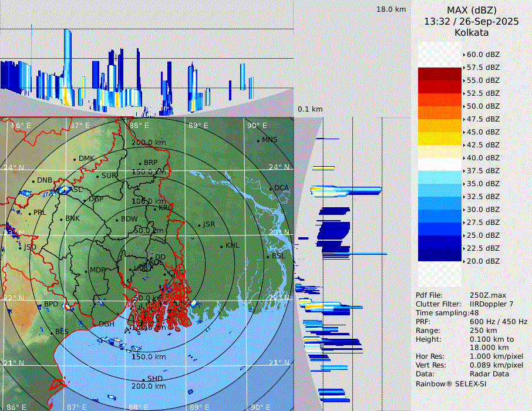Click the Kolkata radar site name
Screen dimensions: 532x411
[471, 32]
